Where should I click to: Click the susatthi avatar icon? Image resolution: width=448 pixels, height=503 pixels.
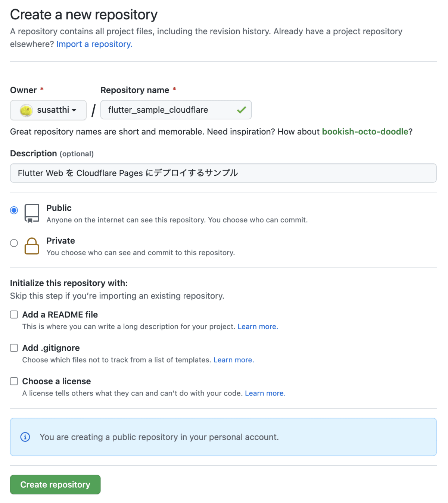25,110
